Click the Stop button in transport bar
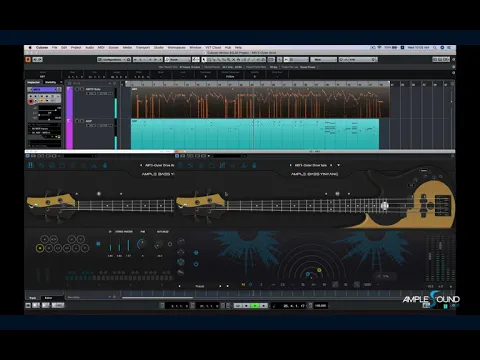480x360 pixels. [x=246, y=305]
